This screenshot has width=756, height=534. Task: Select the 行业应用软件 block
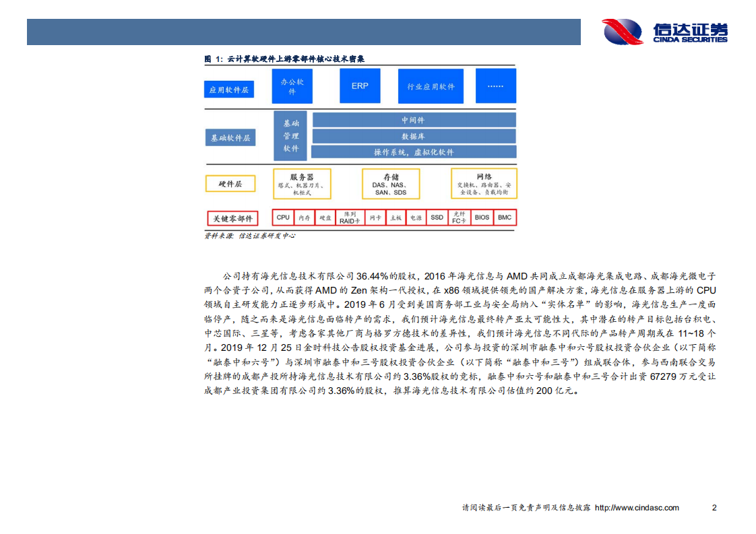pos(430,86)
